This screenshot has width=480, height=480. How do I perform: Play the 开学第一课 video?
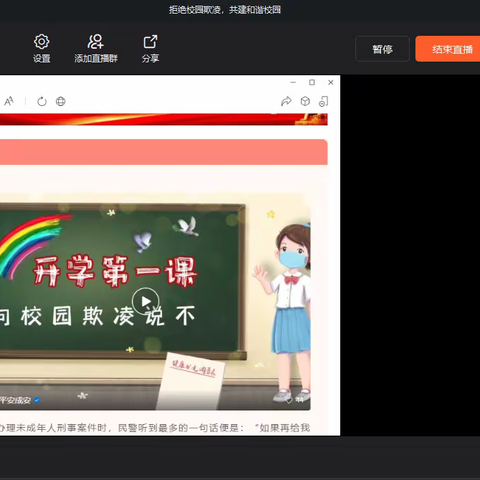point(146,301)
